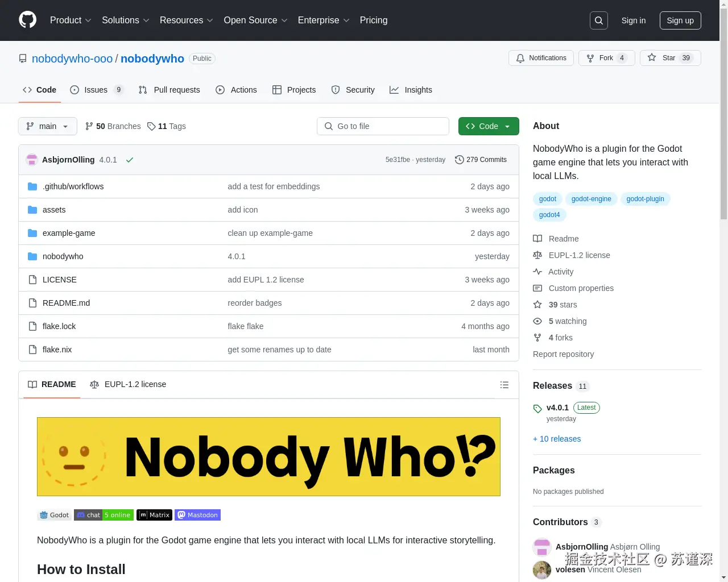Click the verified commit checkmark badge
This screenshot has height=582, width=728.
click(130, 160)
